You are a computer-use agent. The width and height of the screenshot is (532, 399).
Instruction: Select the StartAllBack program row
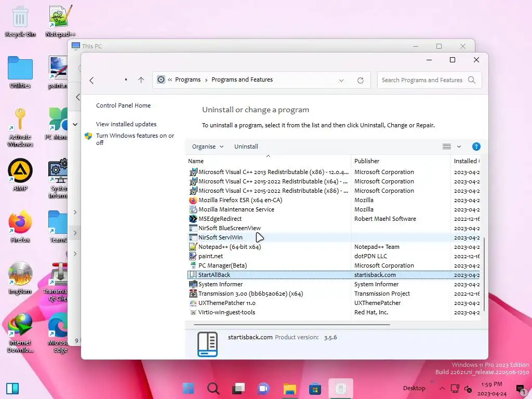pos(334,275)
